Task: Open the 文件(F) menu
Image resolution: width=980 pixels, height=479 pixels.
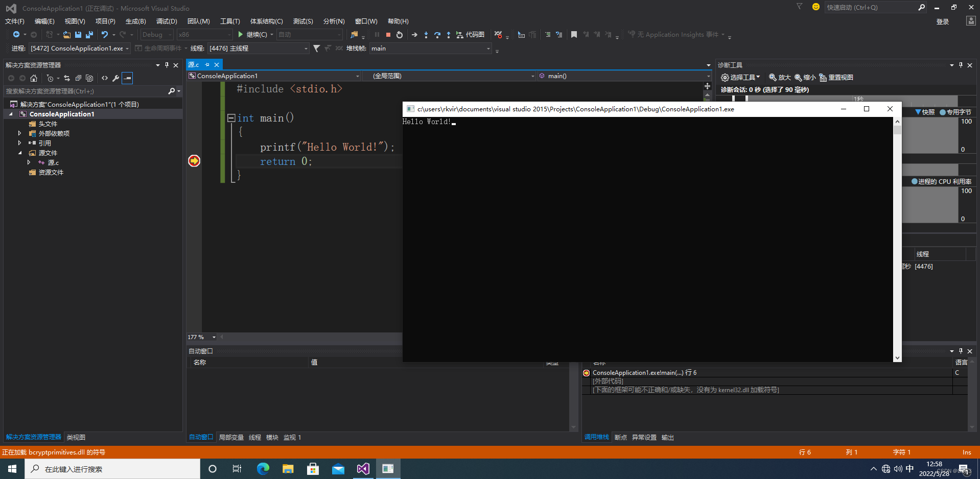Action: (x=15, y=21)
